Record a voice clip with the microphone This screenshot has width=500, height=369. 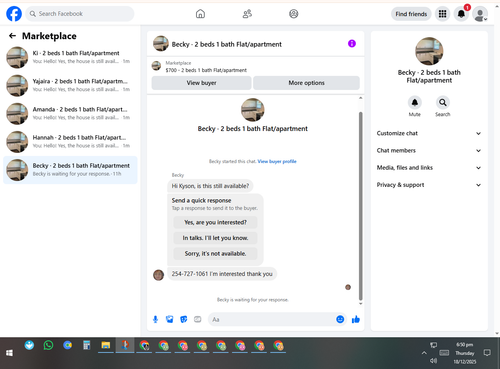click(x=155, y=319)
